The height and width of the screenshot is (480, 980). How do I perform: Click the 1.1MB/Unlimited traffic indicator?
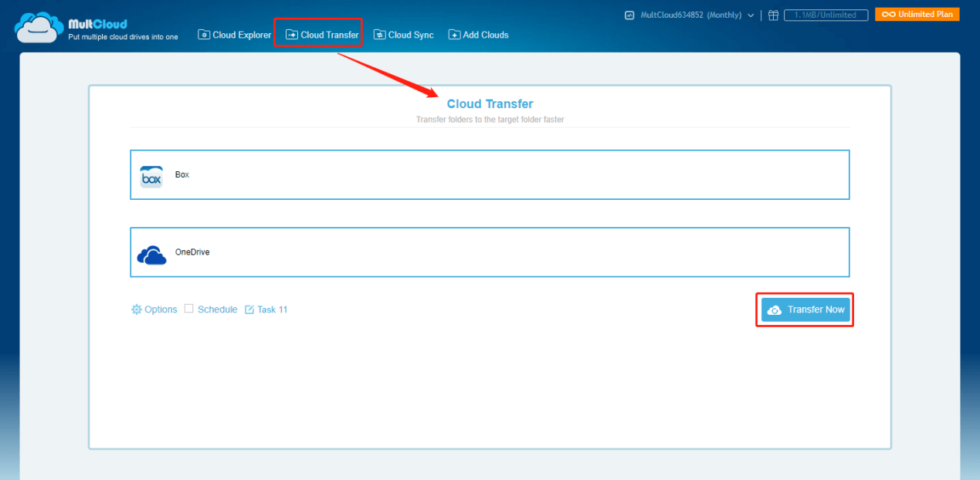click(x=826, y=15)
